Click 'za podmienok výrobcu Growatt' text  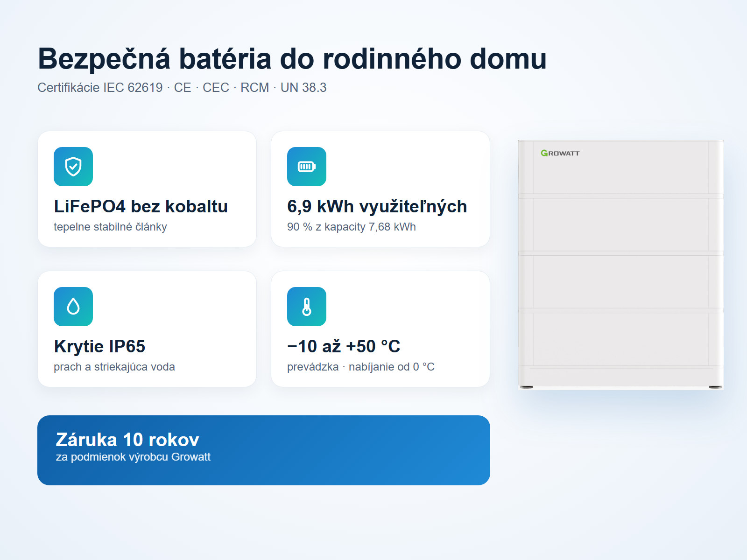[133, 457]
